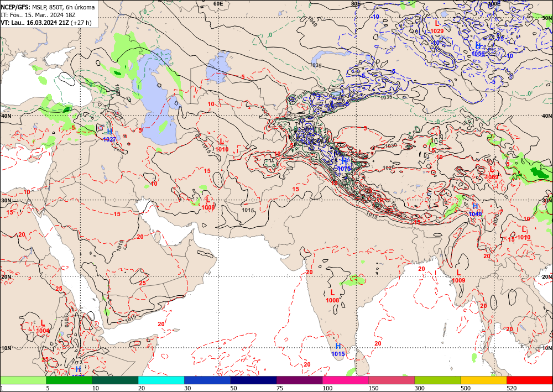
Task: Select the low pressure label '1029'
Action: click(437, 31)
